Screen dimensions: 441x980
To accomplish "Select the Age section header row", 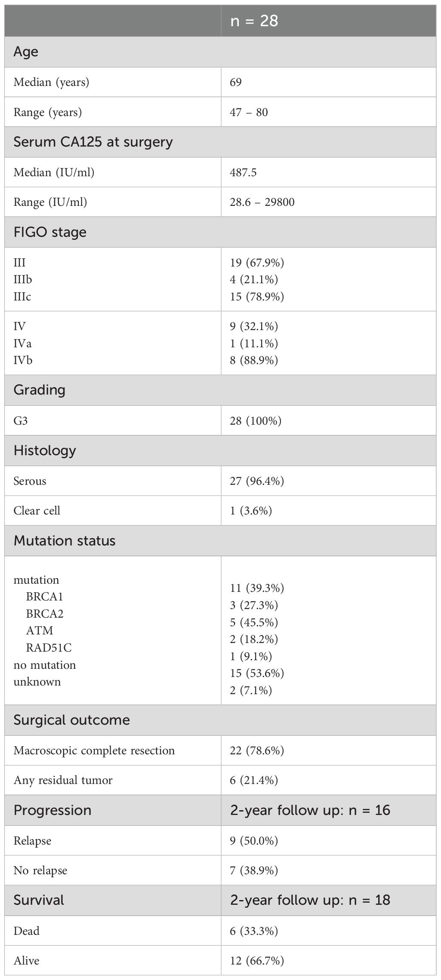I will tap(26, 52).
